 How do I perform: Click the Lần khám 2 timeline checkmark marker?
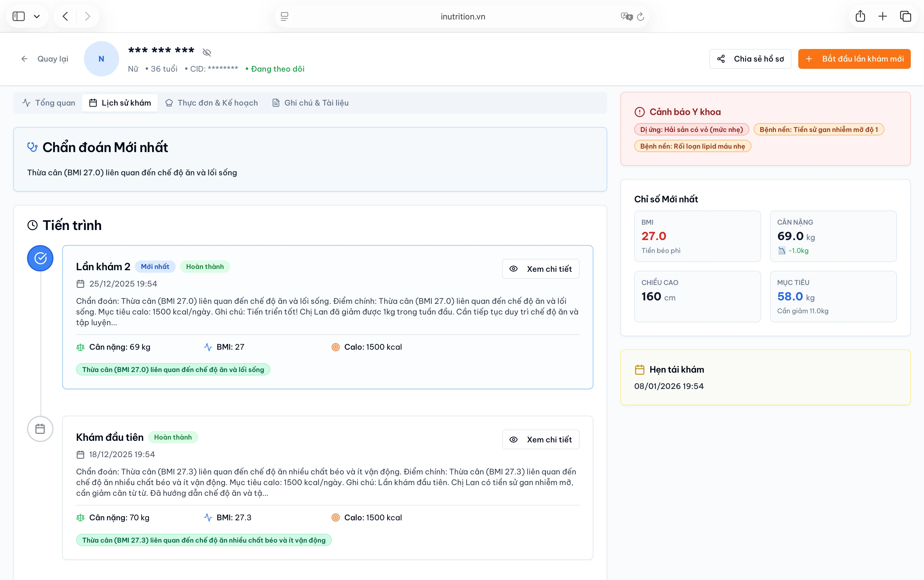coord(40,258)
